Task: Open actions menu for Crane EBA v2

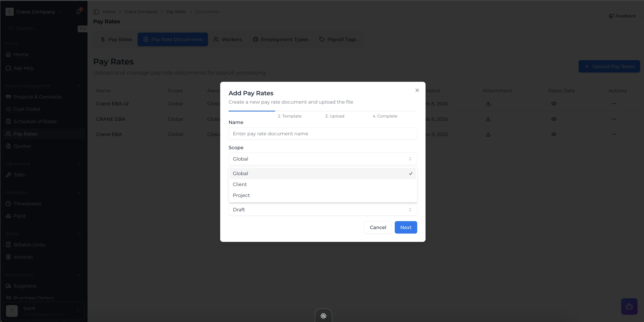Action: (614, 104)
